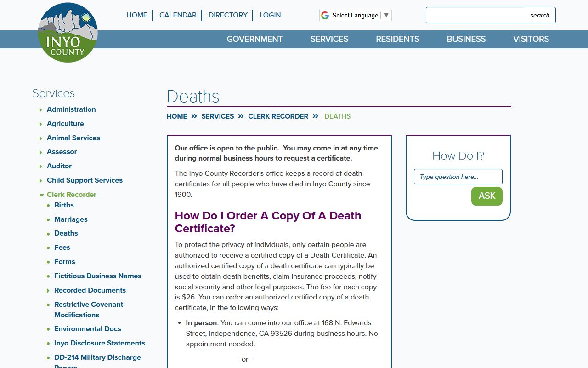The height and width of the screenshot is (368, 588).
Task: Focus the site search field
Action: [x=491, y=15]
